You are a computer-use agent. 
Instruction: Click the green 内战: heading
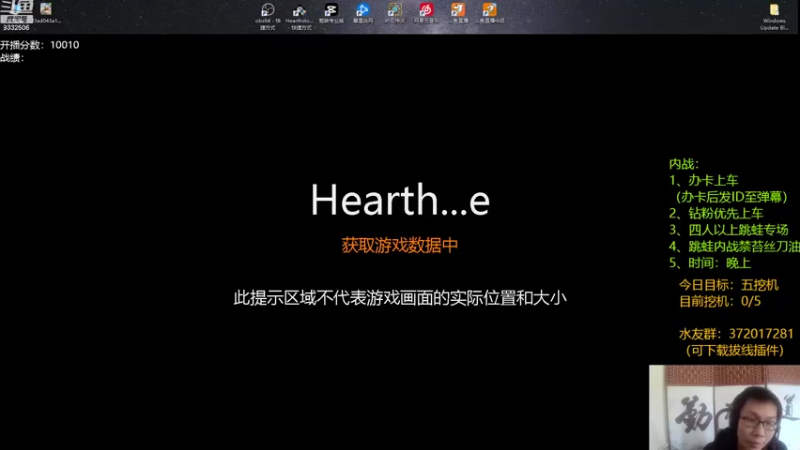pos(684,164)
